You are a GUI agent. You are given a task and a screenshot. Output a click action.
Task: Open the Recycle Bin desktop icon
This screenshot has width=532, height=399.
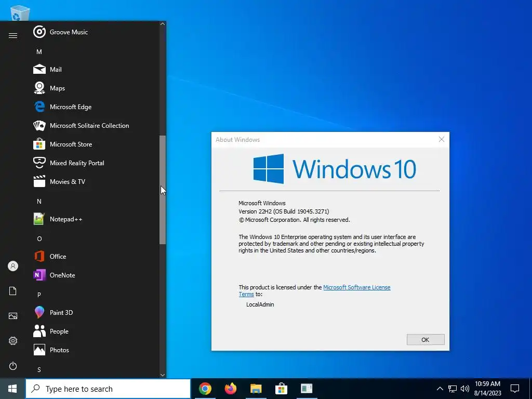pyautogui.click(x=20, y=13)
